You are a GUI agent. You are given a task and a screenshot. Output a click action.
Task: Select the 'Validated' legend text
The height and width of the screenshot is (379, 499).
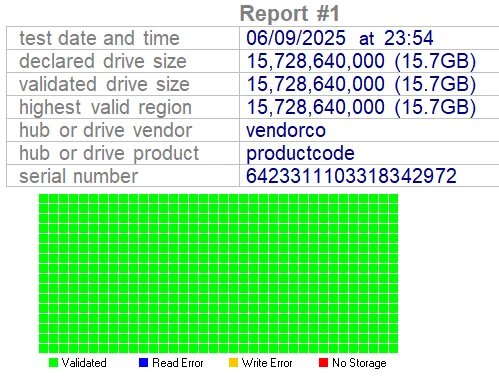coord(84,363)
